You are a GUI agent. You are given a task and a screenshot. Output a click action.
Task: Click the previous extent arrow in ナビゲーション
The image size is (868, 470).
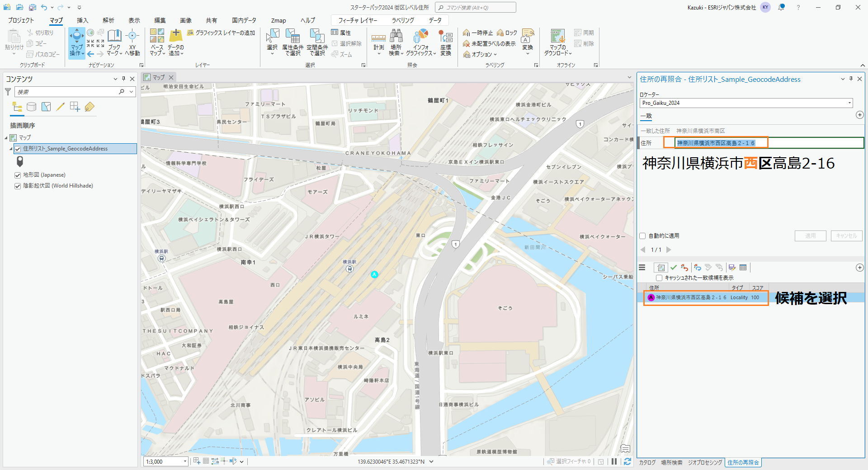pyautogui.click(x=90, y=54)
